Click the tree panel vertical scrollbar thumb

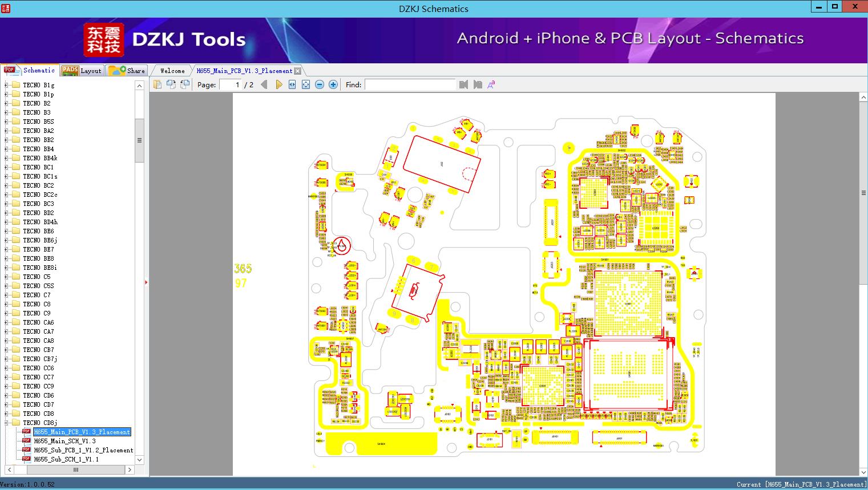click(139, 140)
